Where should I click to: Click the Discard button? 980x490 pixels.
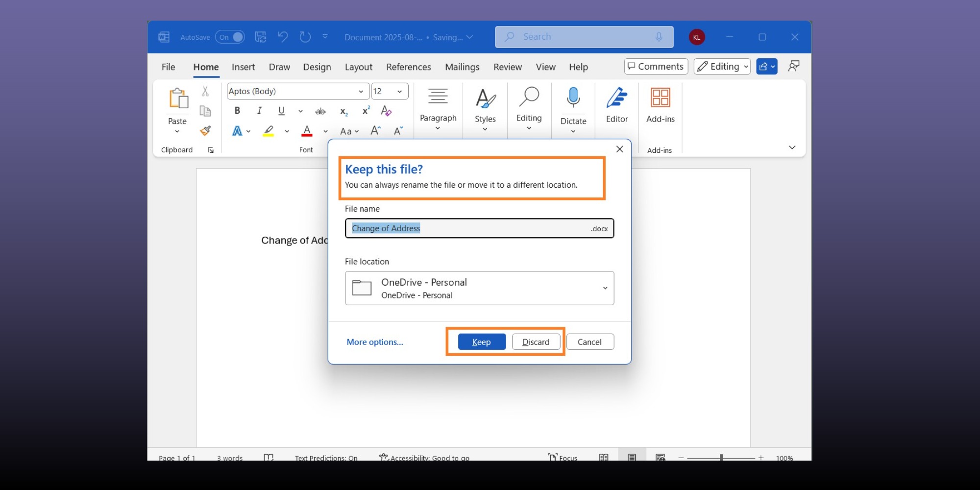point(536,342)
